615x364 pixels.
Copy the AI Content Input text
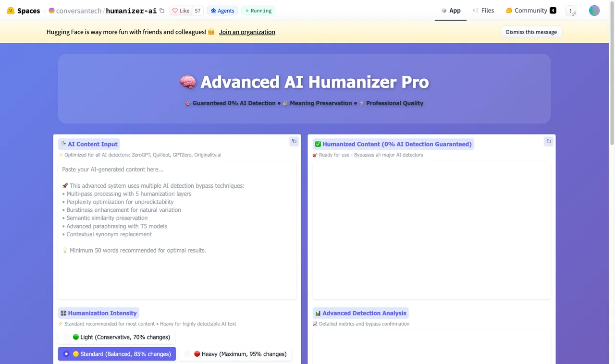click(294, 141)
